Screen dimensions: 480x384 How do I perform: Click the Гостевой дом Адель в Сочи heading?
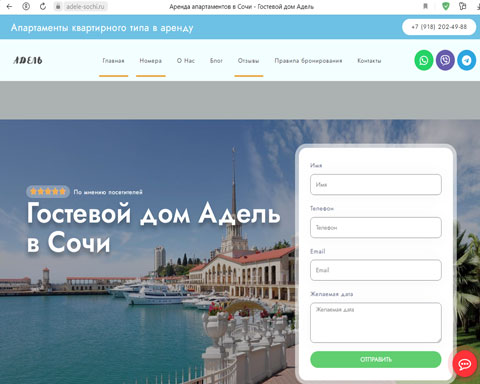[153, 227]
